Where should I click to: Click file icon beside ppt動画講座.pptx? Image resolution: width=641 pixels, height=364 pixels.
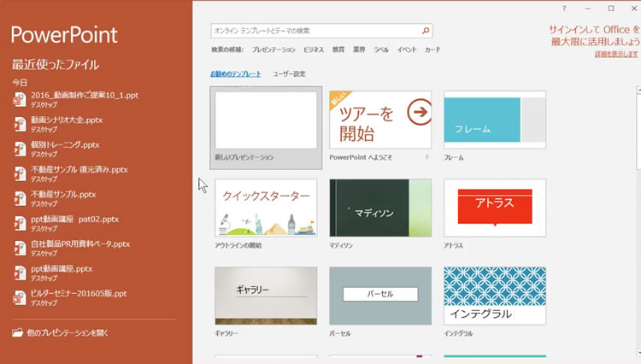(19, 273)
